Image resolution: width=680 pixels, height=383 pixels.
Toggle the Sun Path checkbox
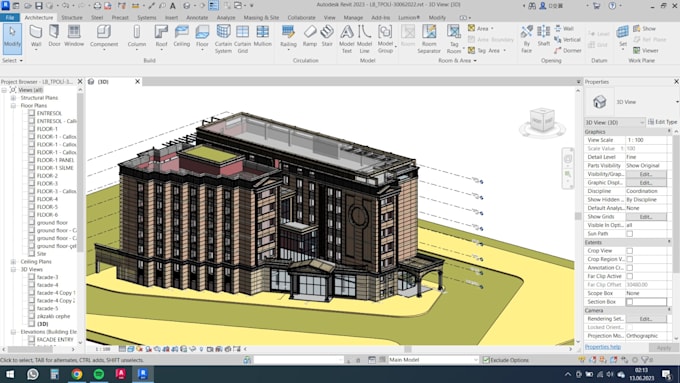pyautogui.click(x=629, y=234)
